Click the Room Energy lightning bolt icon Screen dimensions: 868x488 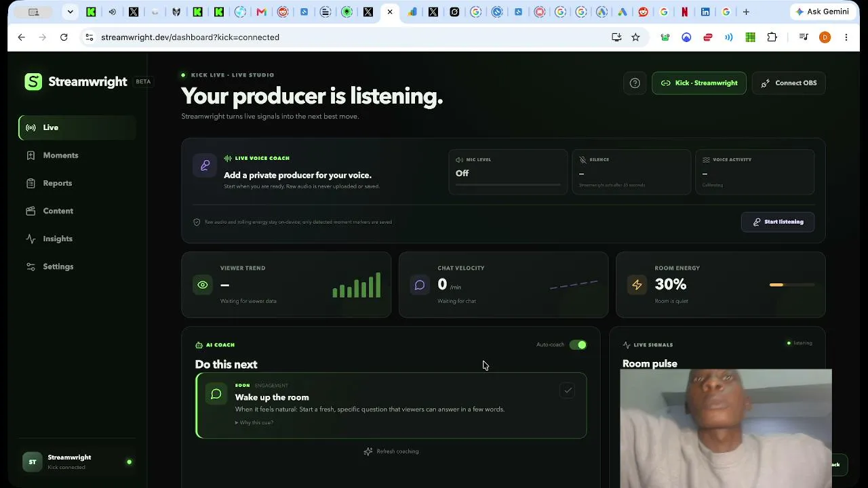637,285
